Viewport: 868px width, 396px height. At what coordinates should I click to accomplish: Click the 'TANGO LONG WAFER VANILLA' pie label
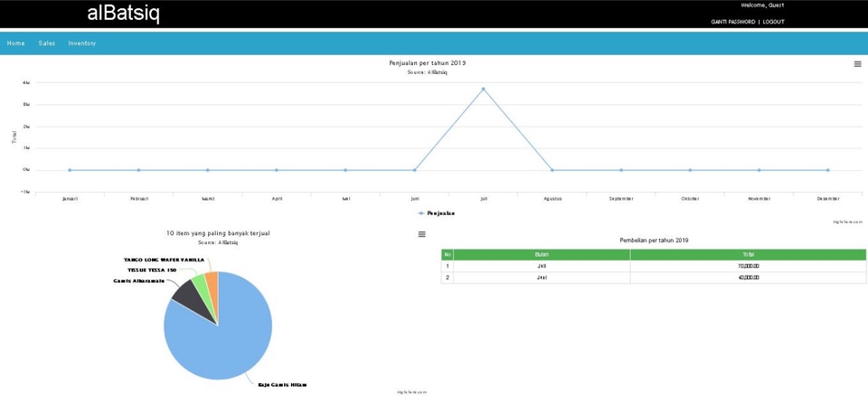point(164,259)
